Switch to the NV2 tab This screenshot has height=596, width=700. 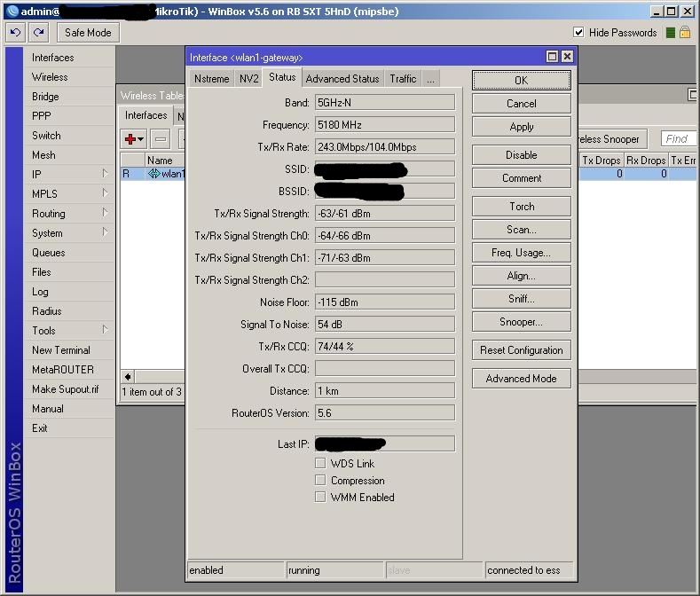click(248, 79)
